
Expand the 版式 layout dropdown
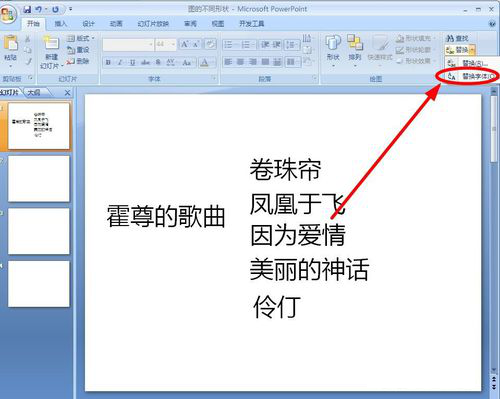tap(81, 39)
